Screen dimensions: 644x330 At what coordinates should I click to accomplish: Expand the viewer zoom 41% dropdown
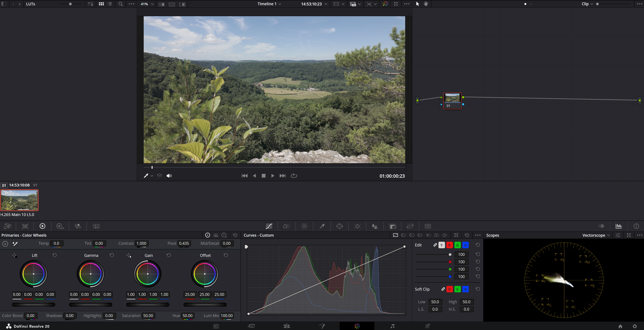click(x=147, y=4)
